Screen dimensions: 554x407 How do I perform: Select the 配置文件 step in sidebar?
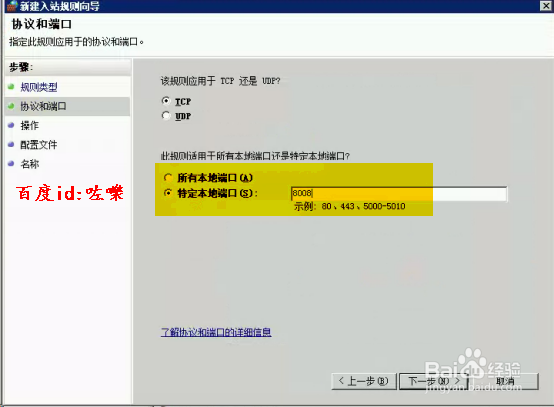pyautogui.click(x=39, y=144)
